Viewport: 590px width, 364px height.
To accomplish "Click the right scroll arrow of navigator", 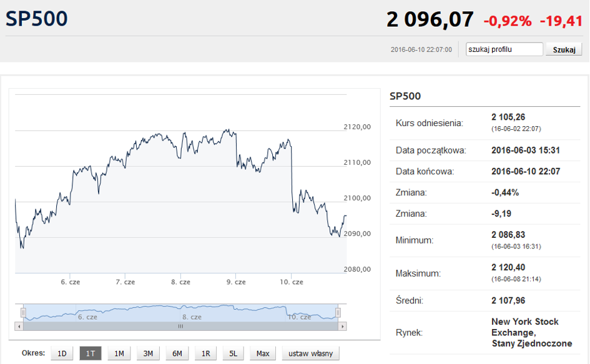I will 342,327.
